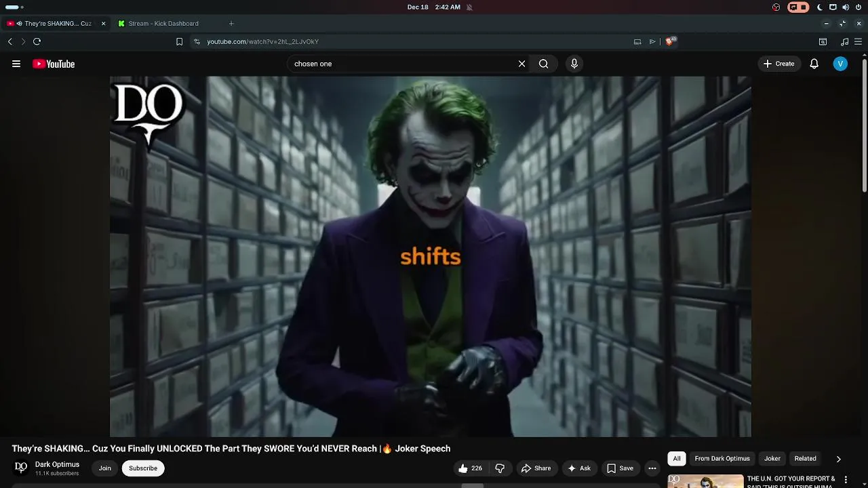Open the YouTube guide hamburger menu
868x488 pixels.
tap(16, 64)
